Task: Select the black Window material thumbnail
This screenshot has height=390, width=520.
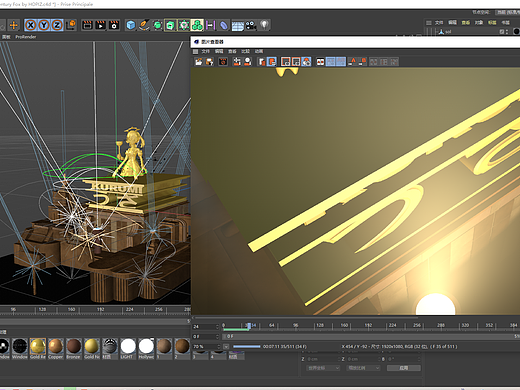Action: [20, 348]
